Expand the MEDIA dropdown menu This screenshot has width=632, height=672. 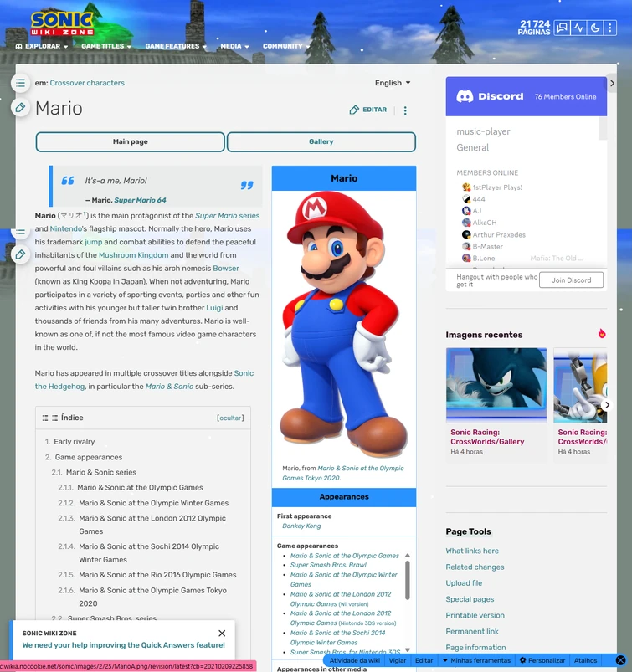pyautogui.click(x=234, y=46)
